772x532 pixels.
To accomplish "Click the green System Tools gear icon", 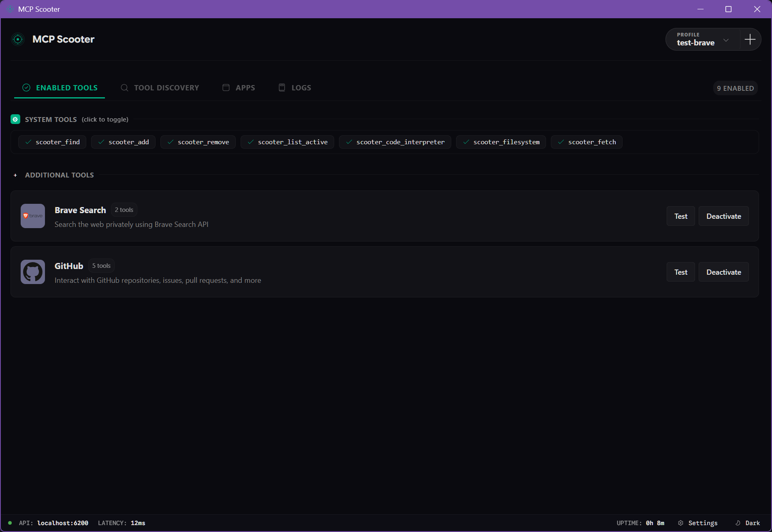I will point(15,119).
